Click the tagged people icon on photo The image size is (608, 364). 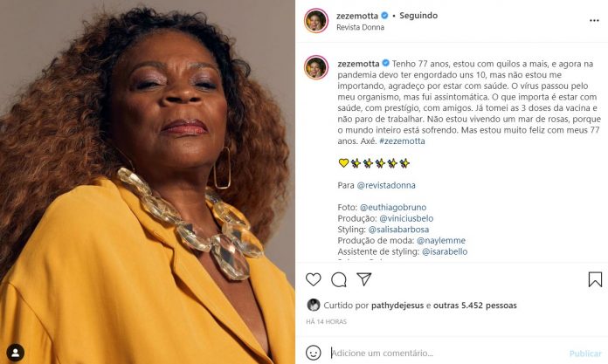pos(15,352)
